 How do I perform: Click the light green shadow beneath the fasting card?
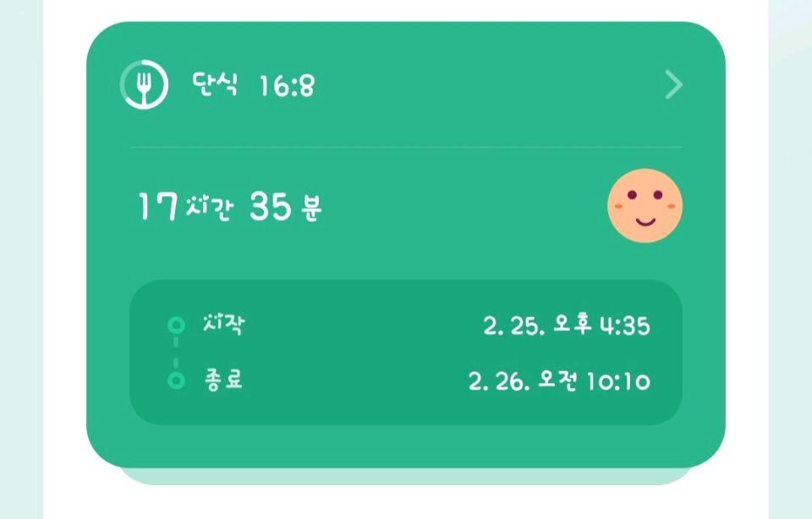coord(406,476)
